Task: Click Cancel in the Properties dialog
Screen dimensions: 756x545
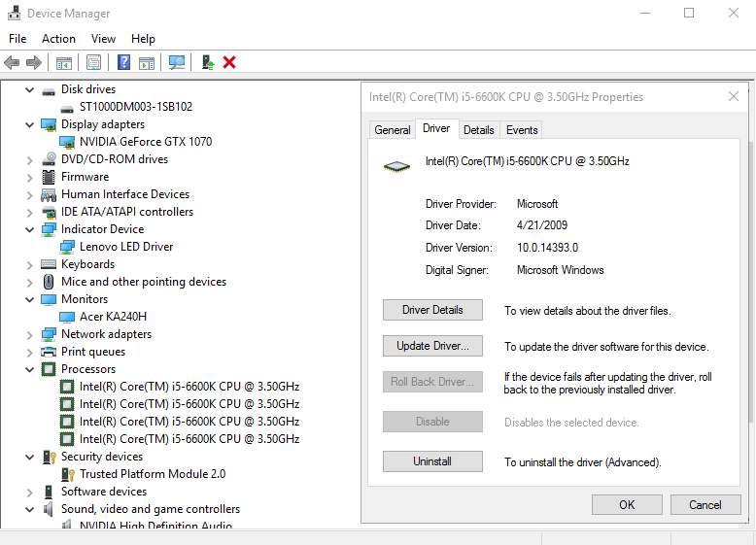Action: [704, 504]
